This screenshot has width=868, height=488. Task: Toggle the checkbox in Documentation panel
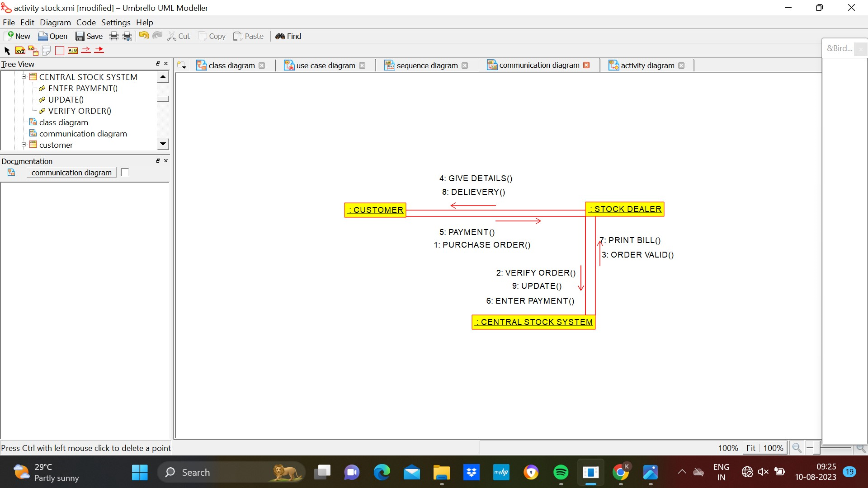tap(125, 172)
